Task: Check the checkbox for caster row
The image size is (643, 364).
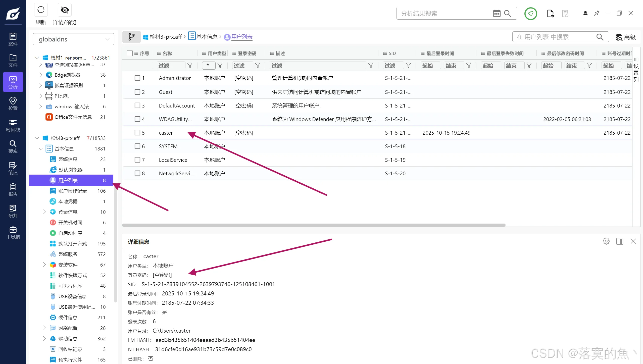Action: [137, 133]
